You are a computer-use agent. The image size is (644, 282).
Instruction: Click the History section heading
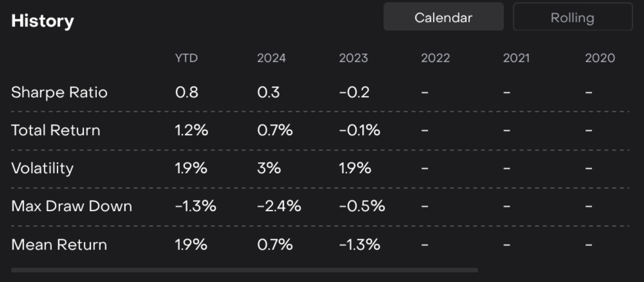pos(42,21)
